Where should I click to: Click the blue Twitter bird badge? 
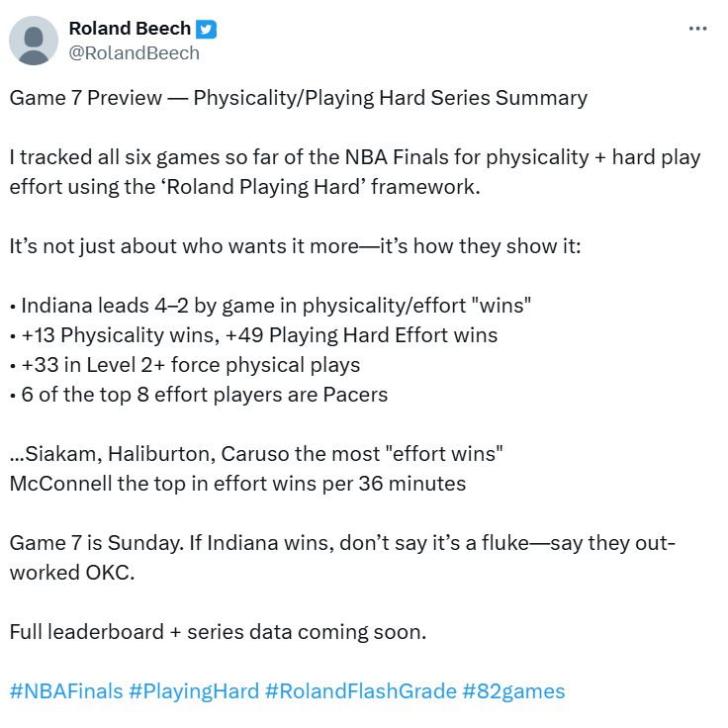206,30
